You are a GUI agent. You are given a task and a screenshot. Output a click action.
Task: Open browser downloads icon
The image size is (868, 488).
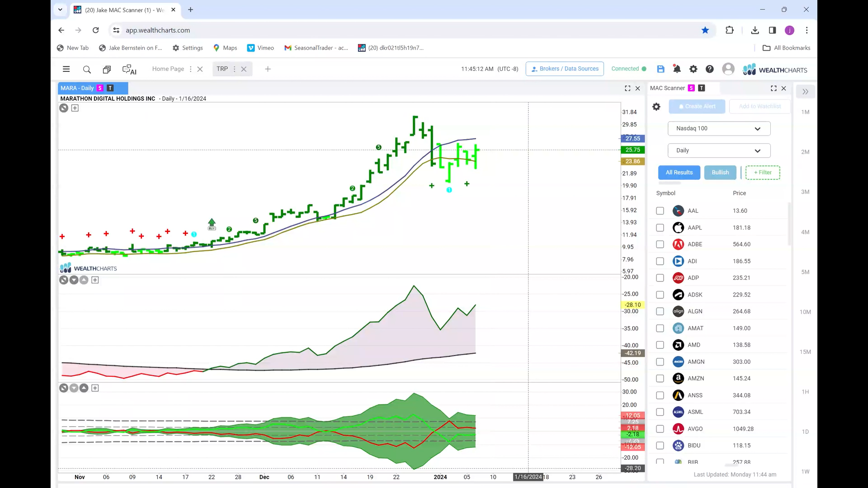click(x=755, y=30)
